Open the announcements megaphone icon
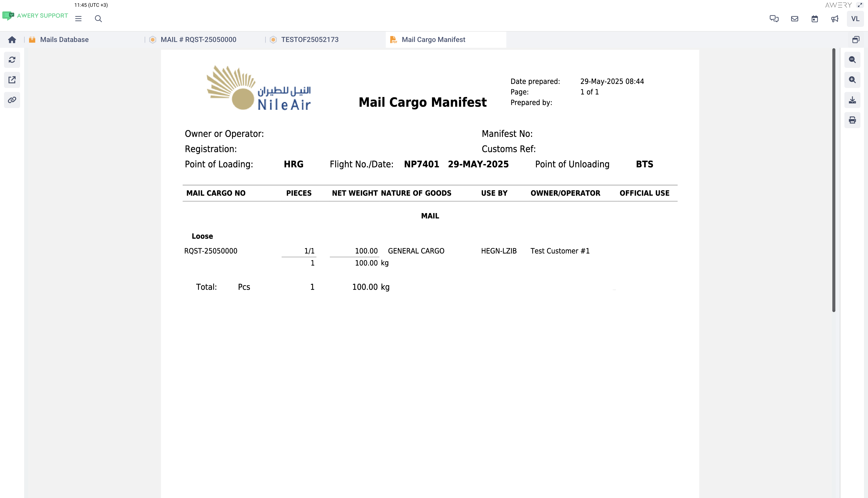 point(835,19)
